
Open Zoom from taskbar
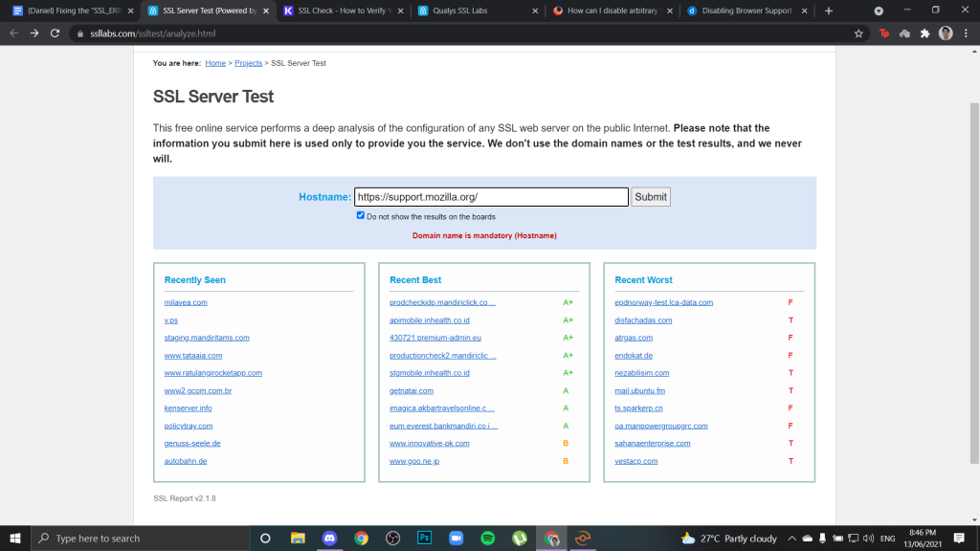(457, 538)
